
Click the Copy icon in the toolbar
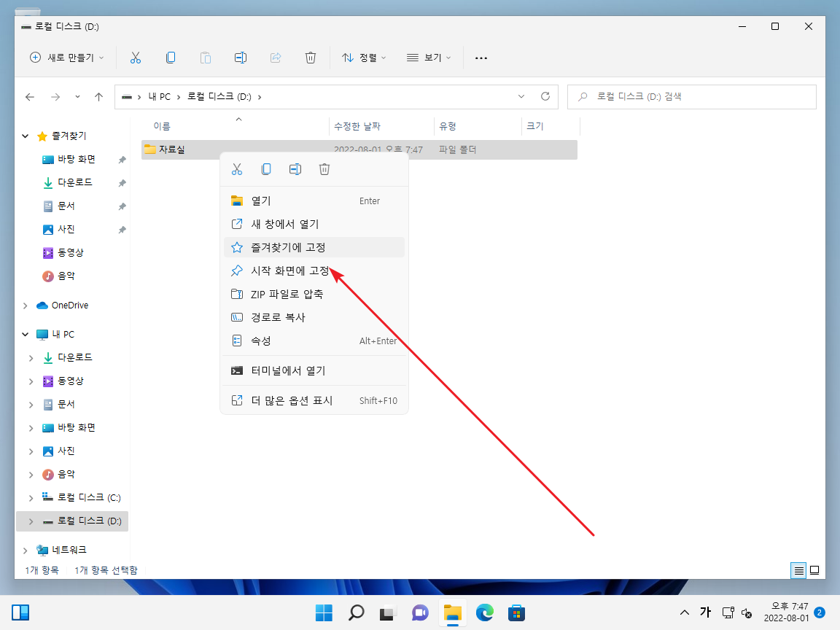[x=171, y=58]
